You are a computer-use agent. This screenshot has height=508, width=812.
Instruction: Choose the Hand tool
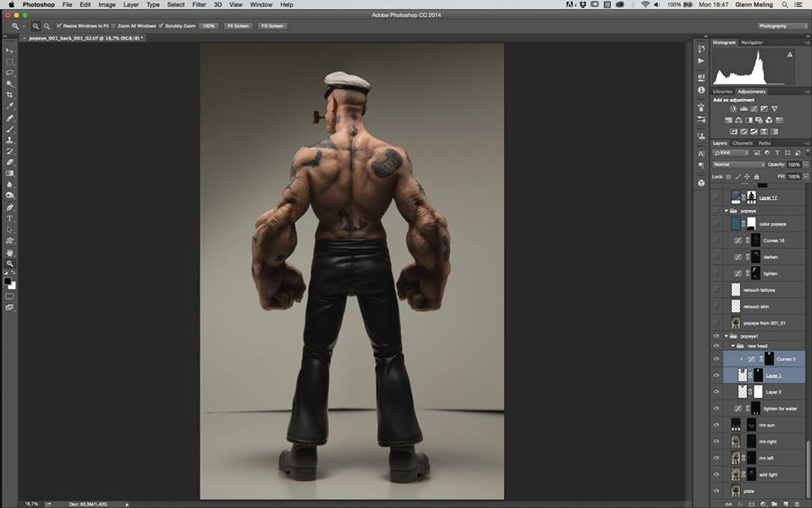click(10, 252)
